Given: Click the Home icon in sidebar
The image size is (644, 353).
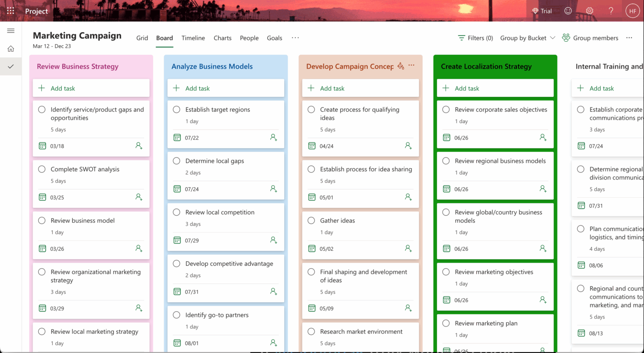Looking at the screenshot, I should [x=11, y=49].
